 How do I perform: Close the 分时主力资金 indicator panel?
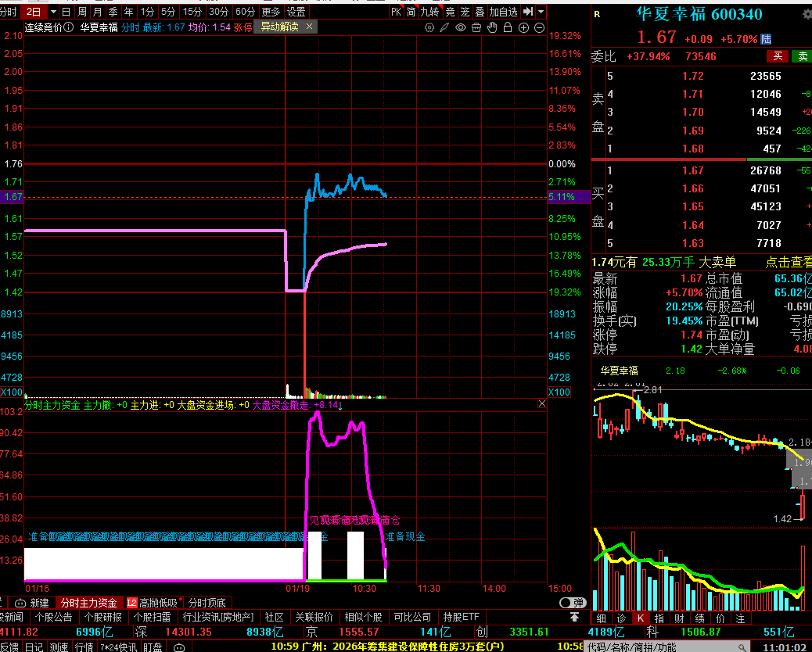pyautogui.click(x=541, y=403)
